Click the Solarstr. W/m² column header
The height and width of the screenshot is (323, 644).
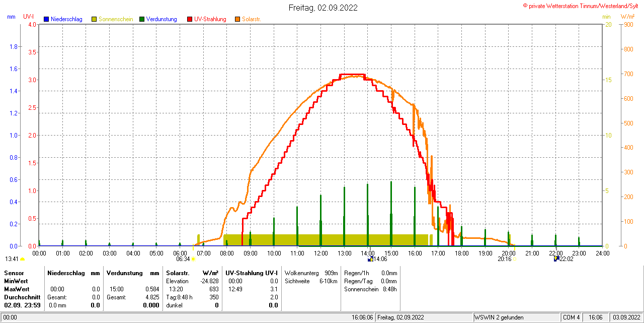193,273
